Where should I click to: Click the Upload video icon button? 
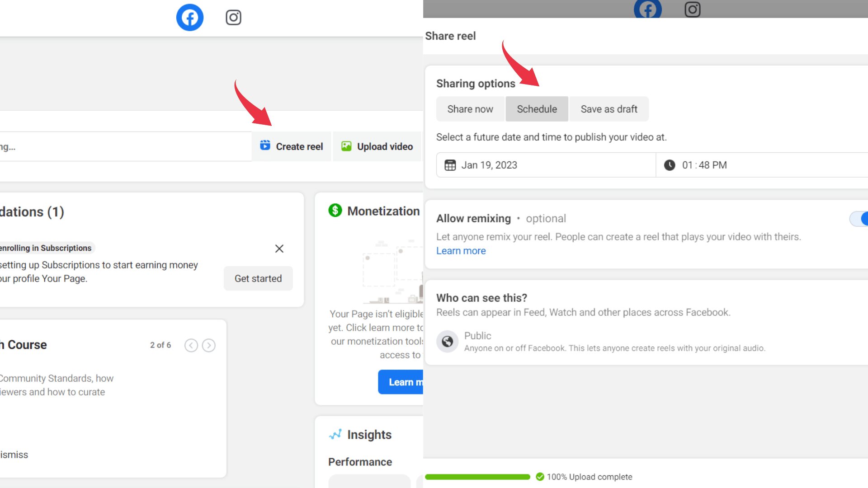click(346, 146)
